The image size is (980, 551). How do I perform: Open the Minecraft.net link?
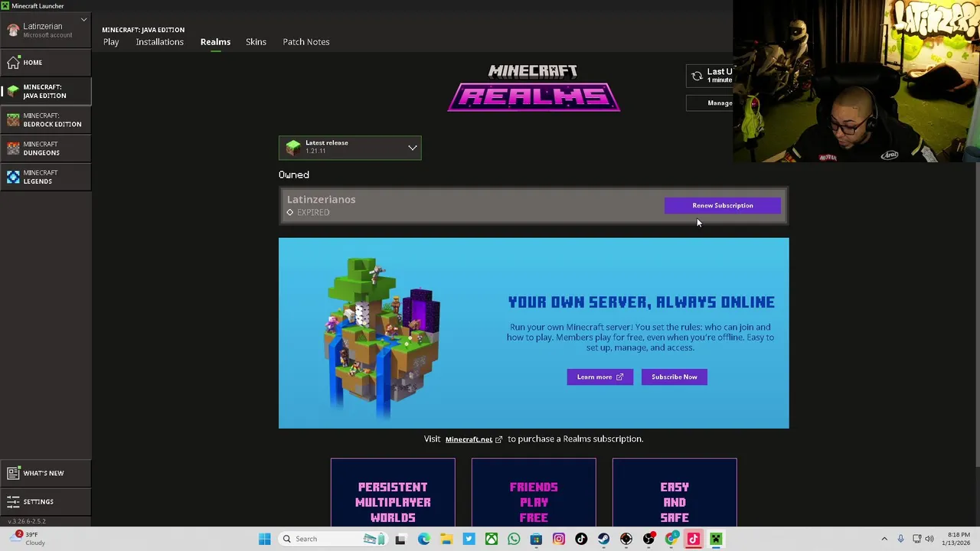pyautogui.click(x=473, y=439)
